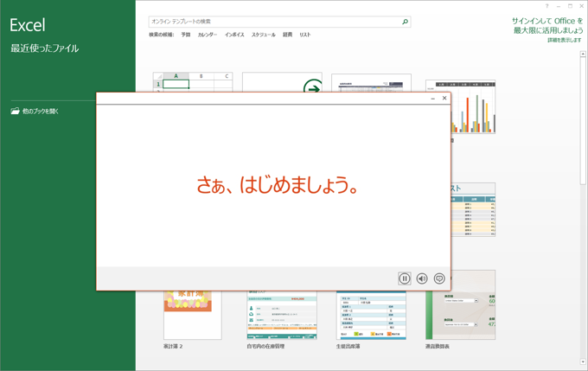Click the sign-in prompt サインインして Office
The width and height of the screenshot is (588, 371).
(547, 25)
